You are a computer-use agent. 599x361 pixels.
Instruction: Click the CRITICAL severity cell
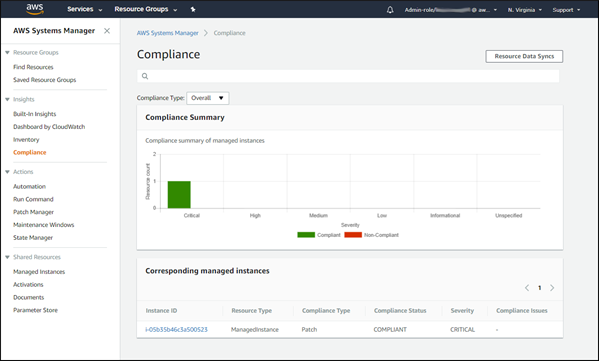click(x=462, y=330)
